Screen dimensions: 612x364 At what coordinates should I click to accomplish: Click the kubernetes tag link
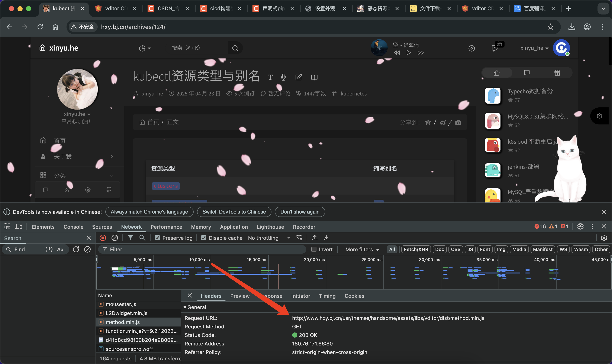(x=353, y=94)
